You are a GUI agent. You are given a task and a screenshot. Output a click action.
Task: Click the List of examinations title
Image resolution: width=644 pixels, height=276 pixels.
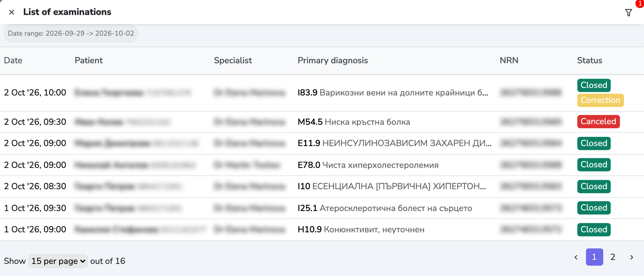click(67, 12)
